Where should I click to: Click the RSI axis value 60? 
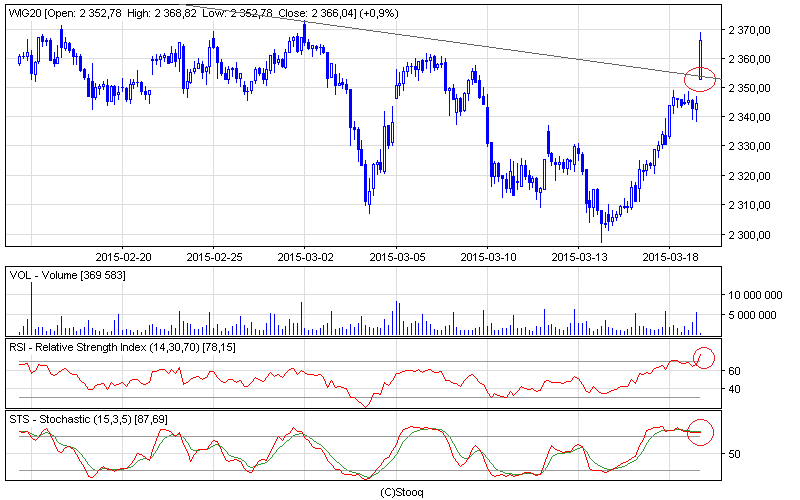coord(734,371)
